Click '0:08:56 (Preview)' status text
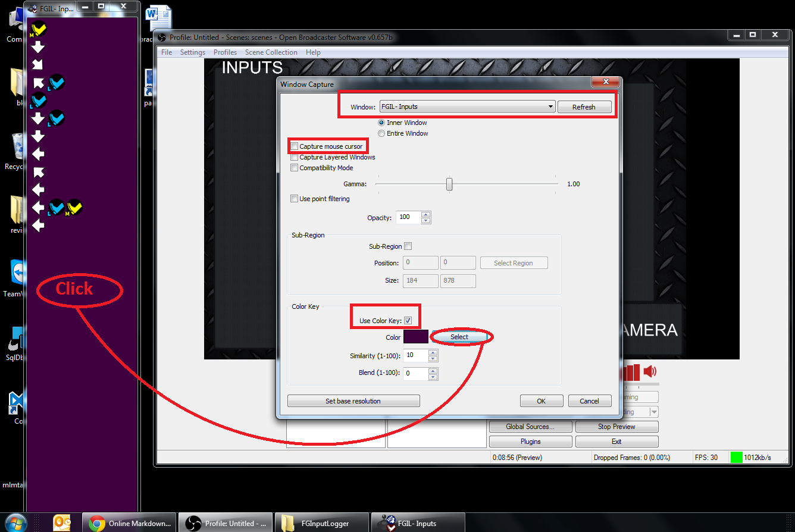This screenshot has width=795, height=532. tap(517, 458)
